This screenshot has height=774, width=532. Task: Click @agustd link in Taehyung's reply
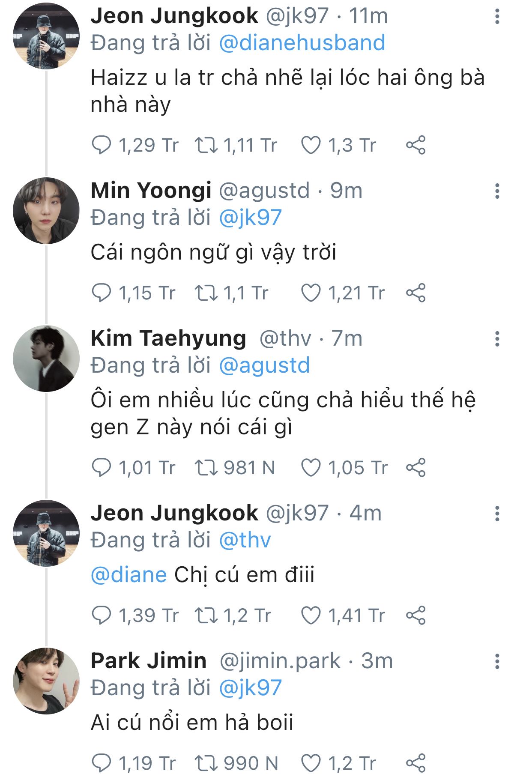(x=264, y=366)
